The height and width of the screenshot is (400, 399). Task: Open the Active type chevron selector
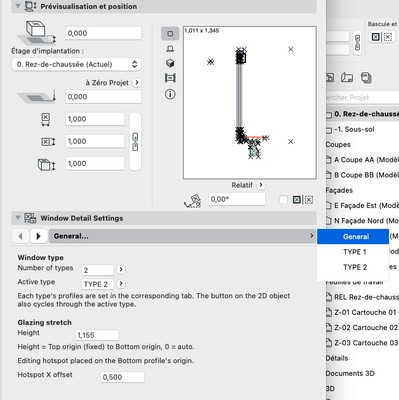click(121, 283)
